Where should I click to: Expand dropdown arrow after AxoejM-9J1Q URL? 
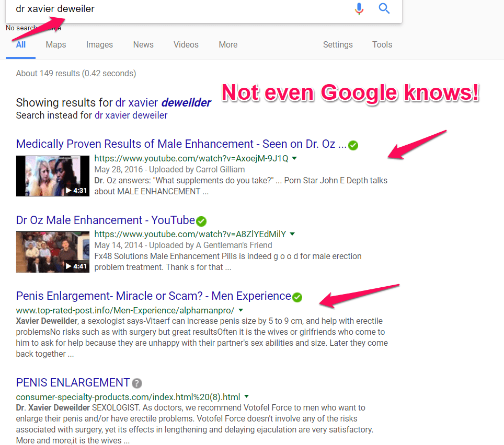click(x=294, y=158)
